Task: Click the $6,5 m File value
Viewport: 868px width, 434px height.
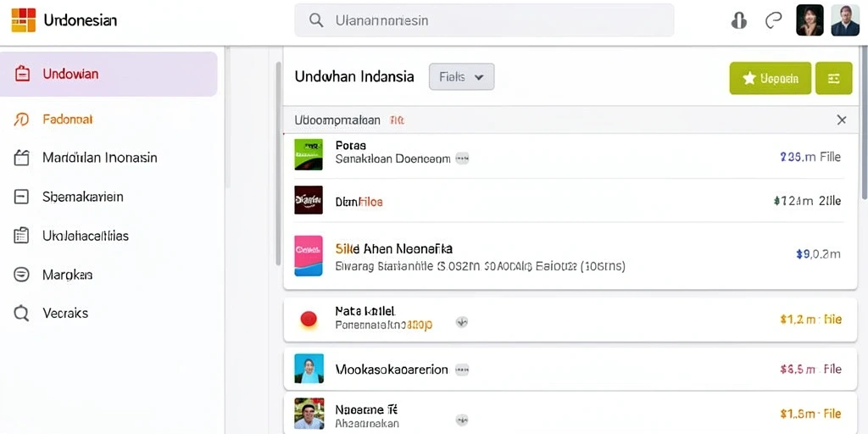Action: click(x=811, y=370)
